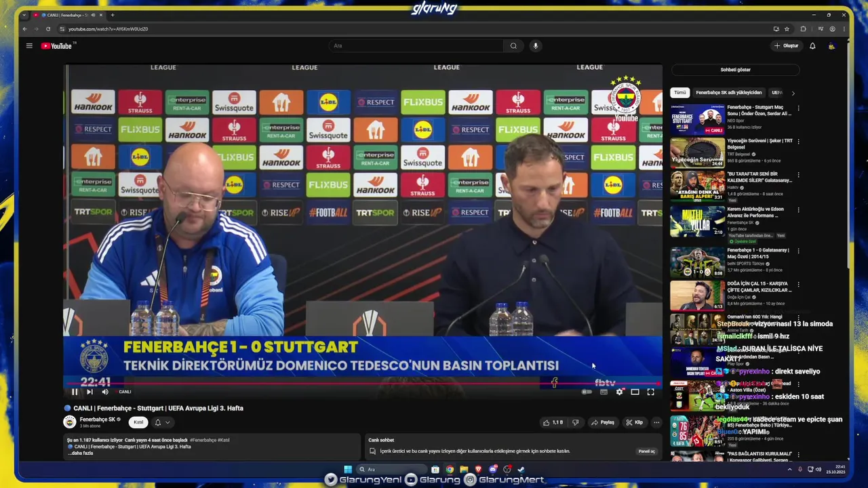Go to the YouTube home logo

[57, 46]
